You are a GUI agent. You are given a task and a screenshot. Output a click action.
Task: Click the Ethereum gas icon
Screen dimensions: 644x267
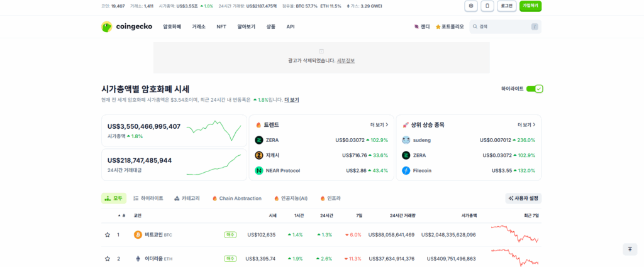pyautogui.click(x=348, y=6)
